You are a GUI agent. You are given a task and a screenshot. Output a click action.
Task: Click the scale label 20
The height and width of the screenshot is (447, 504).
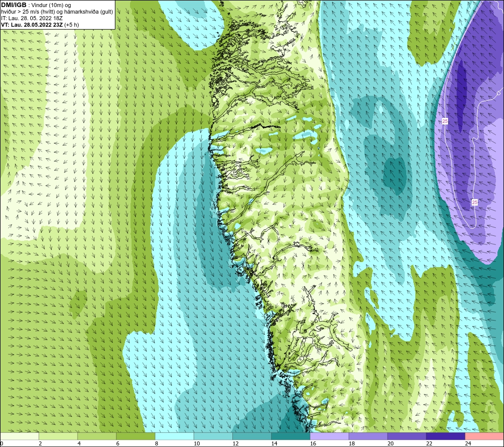click(391, 443)
